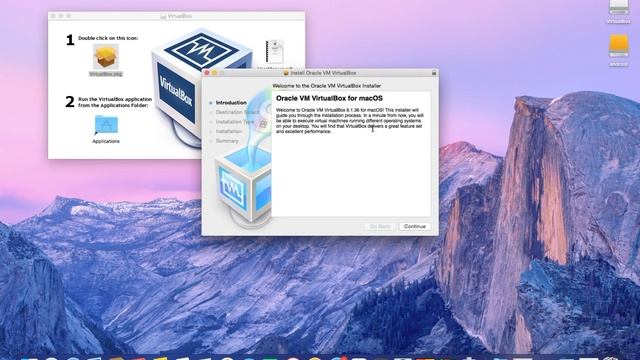Close the VirtualBox disk image window
The height and width of the screenshot is (360, 640).
coord(53,16)
